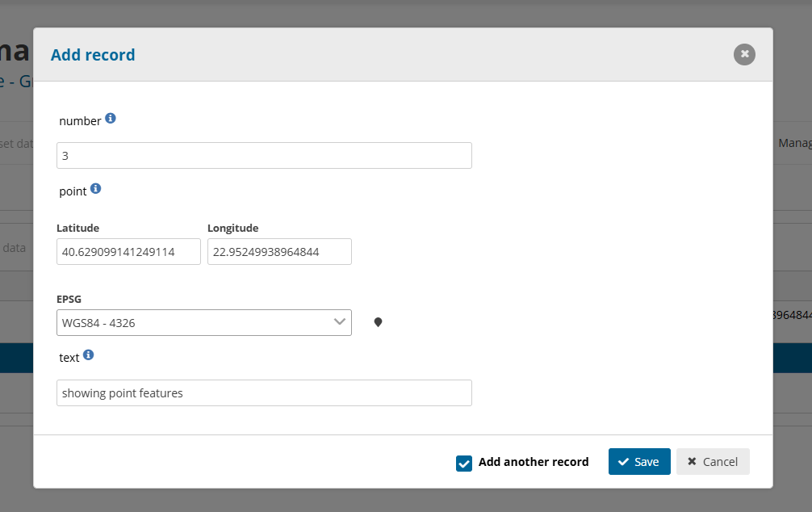Click into the Longitude field

(x=279, y=252)
